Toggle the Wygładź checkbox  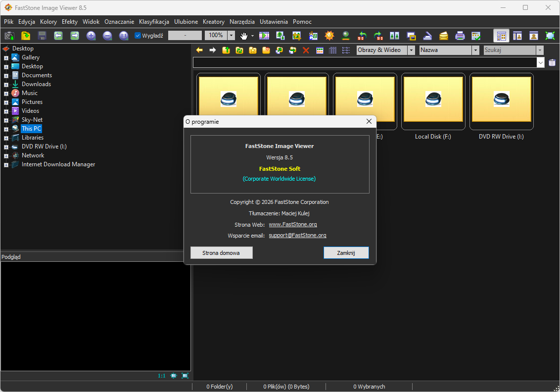(138, 35)
